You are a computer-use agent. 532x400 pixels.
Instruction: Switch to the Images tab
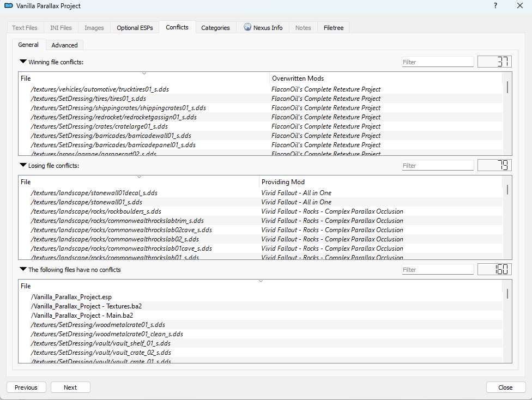[x=94, y=28]
